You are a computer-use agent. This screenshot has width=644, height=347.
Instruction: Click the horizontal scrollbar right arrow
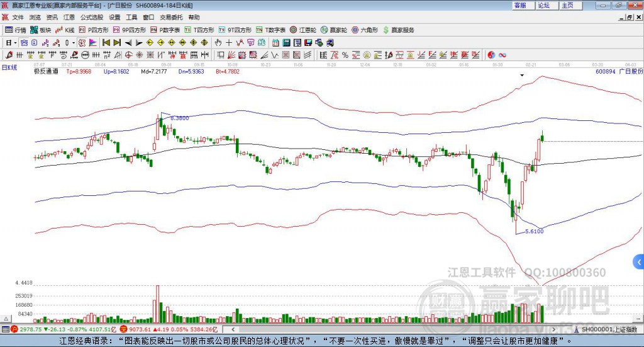coord(553,329)
